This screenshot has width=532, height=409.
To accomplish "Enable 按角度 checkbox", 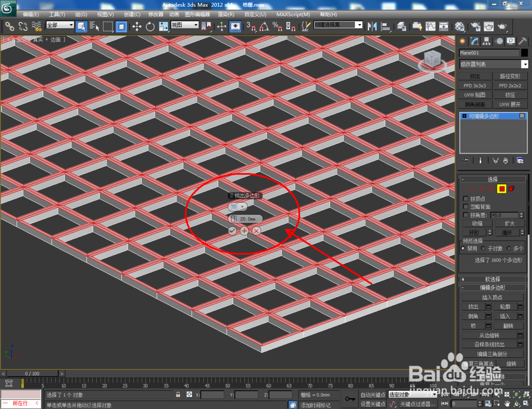I will click(x=465, y=215).
